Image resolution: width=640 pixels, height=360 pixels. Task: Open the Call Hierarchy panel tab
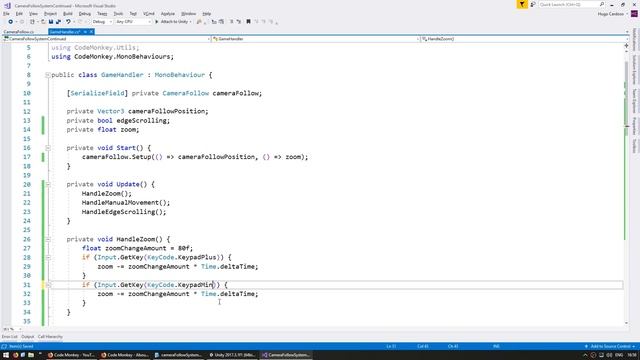pos(50,337)
